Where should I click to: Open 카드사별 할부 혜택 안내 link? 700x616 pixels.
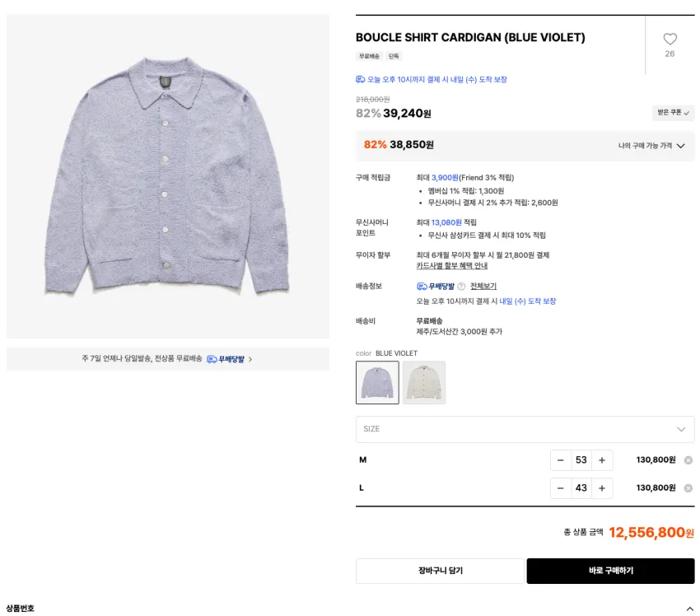pyautogui.click(x=452, y=266)
